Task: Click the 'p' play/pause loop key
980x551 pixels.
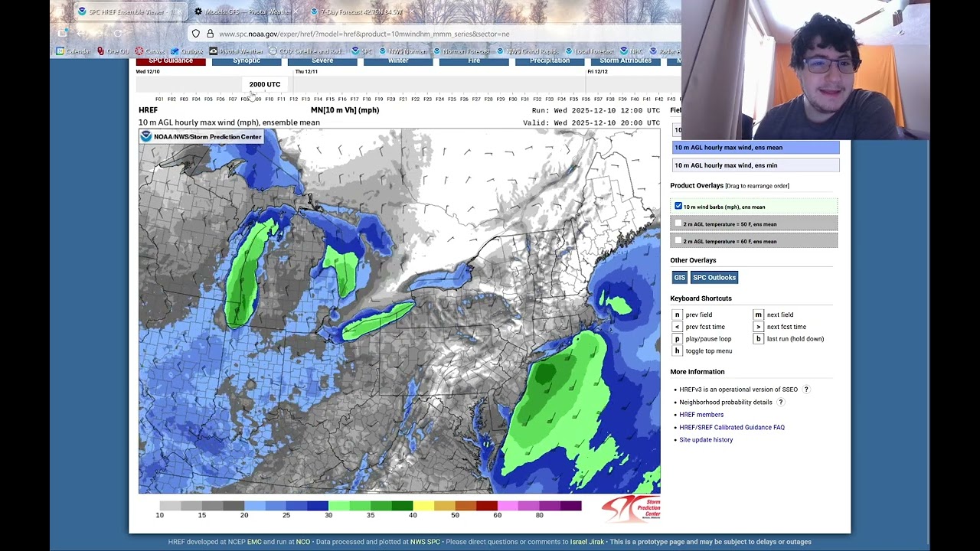Action: 677,338
